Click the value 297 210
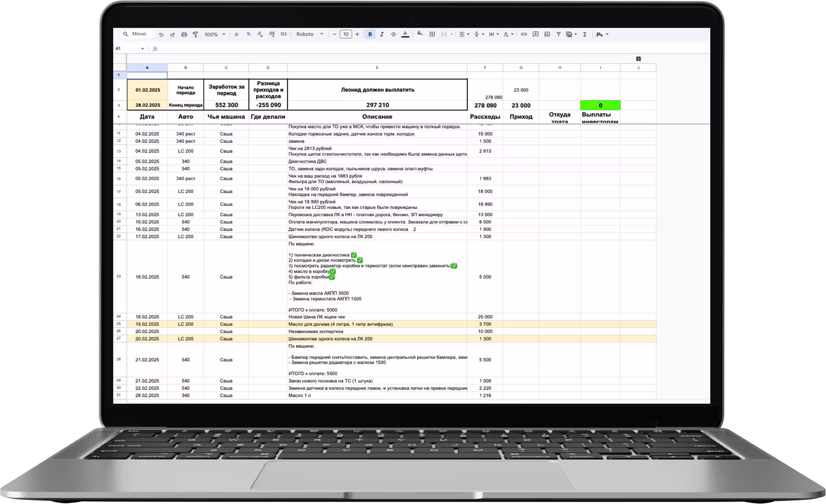This screenshot has height=504, width=826. pyautogui.click(x=378, y=105)
